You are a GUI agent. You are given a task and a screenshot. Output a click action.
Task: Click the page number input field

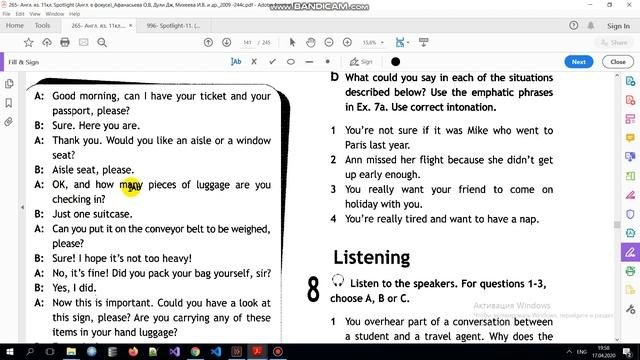[247, 42]
